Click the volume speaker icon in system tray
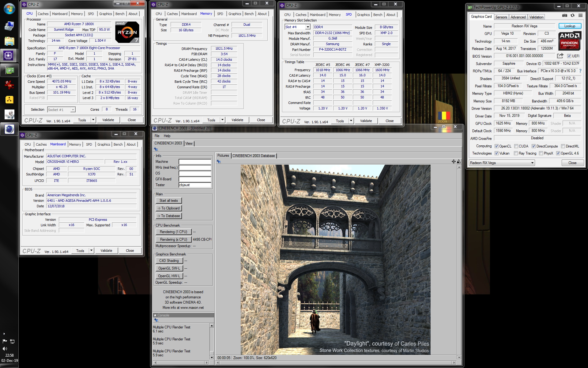588x368 pixels. coord(5,349)
